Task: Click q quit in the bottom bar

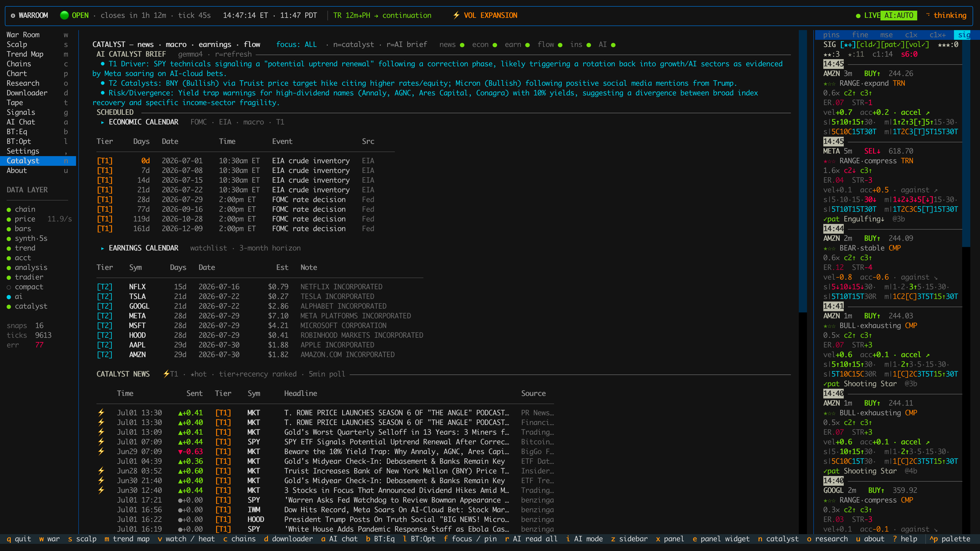Action: pyautogui.click(x=19, y=539)
